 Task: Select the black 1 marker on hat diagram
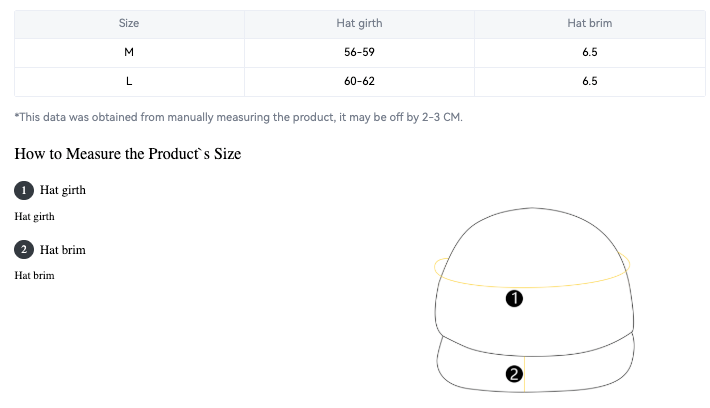(514, 298)
